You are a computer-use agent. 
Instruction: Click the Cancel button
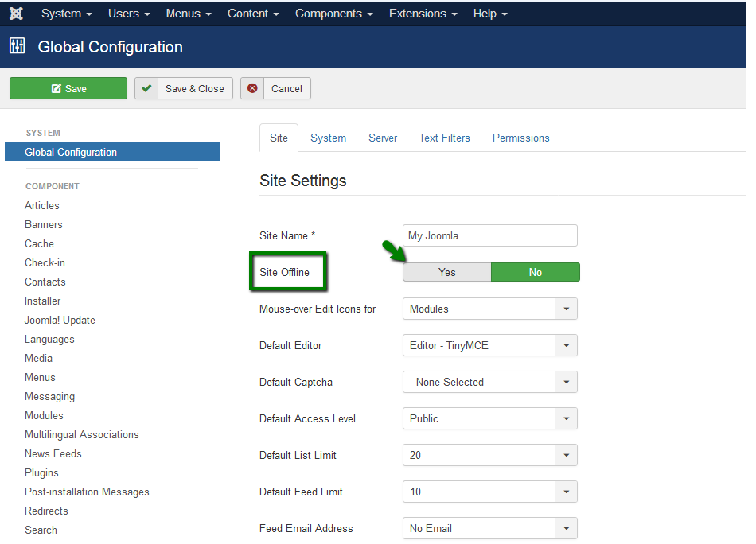click(276, 88)
